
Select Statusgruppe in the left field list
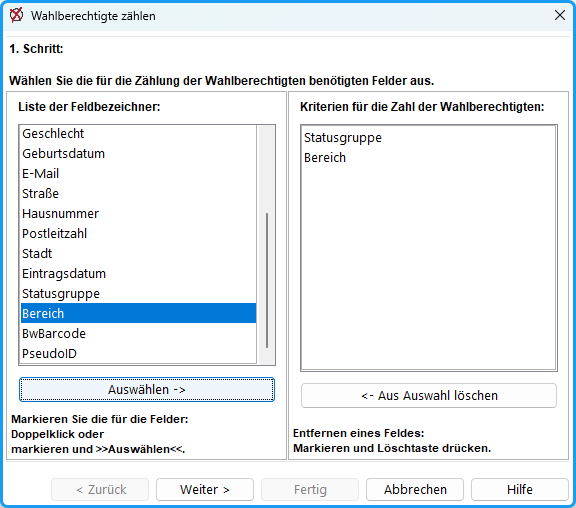tap(138, 293)
